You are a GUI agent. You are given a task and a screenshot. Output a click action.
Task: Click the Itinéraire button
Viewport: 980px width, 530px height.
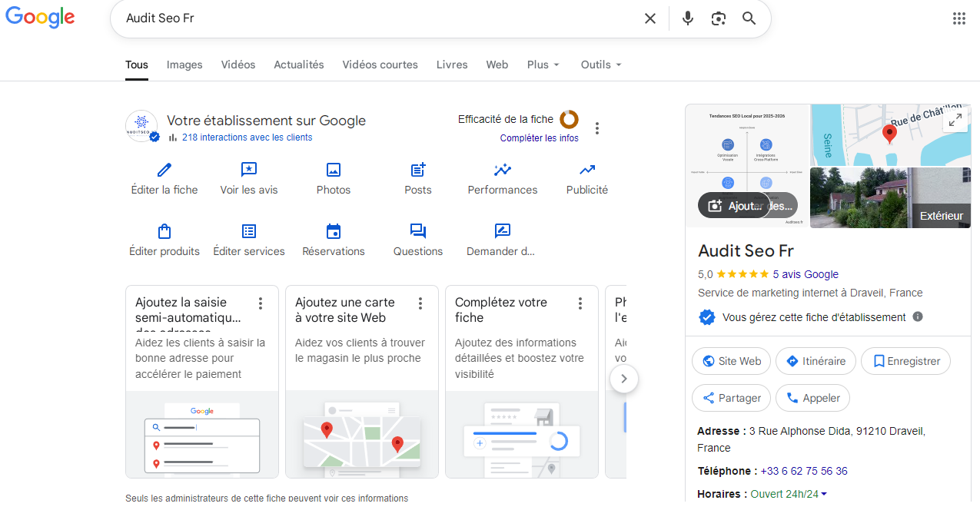click(816, 361)
